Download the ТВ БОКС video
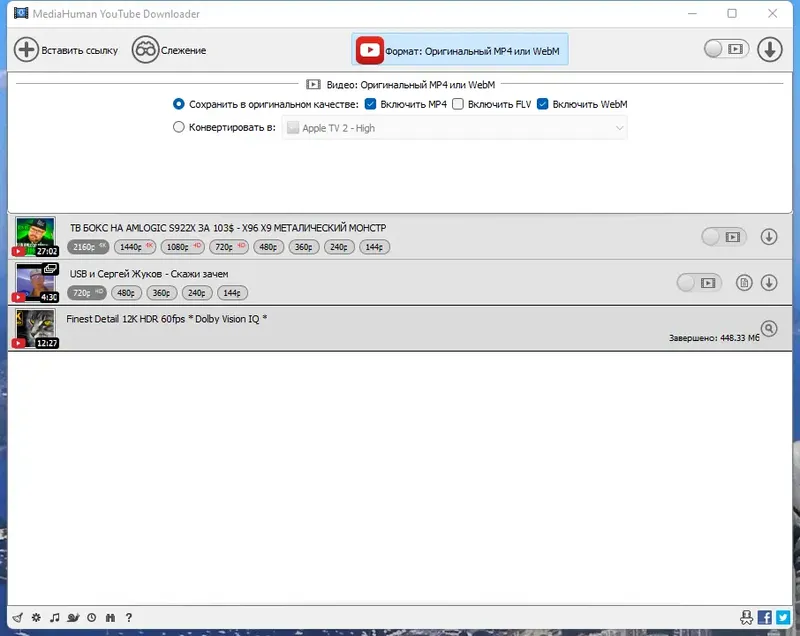The height and width of the screenshot is (636, 800). click(x=769, y=237)
